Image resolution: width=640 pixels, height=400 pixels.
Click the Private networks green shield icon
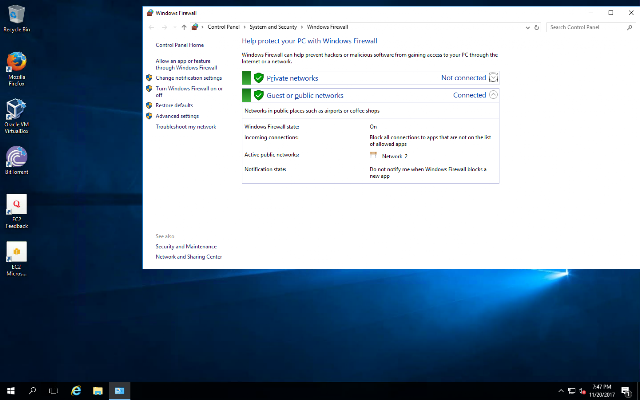pyautogui.click(x=258, y=78)
